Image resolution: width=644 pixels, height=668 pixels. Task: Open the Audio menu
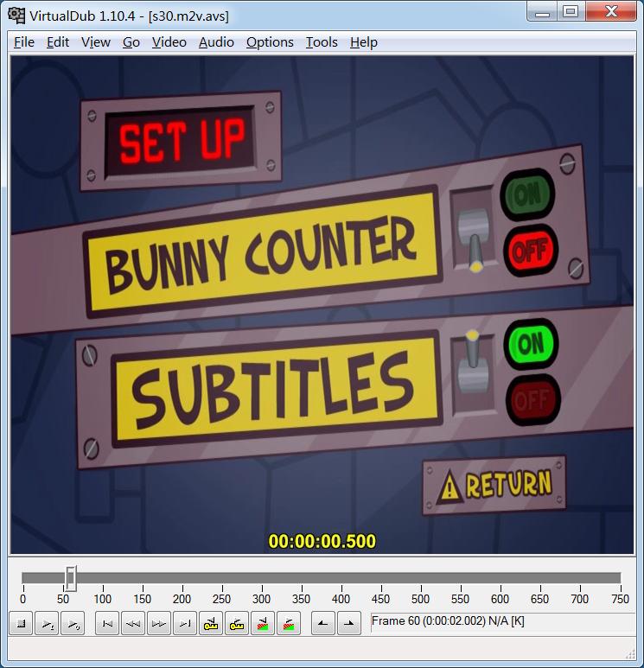pyautogui.click(x=216, y=42)
